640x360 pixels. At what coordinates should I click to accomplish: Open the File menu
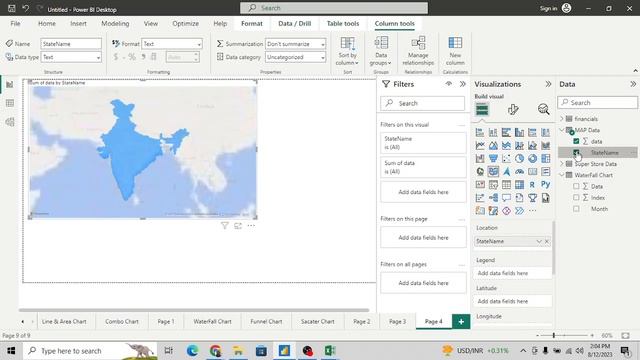16,24
